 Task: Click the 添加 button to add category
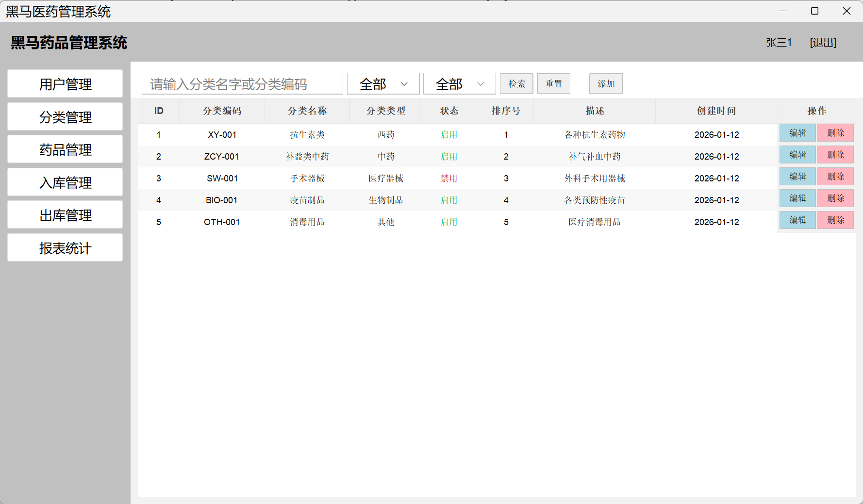pos(606,84)
